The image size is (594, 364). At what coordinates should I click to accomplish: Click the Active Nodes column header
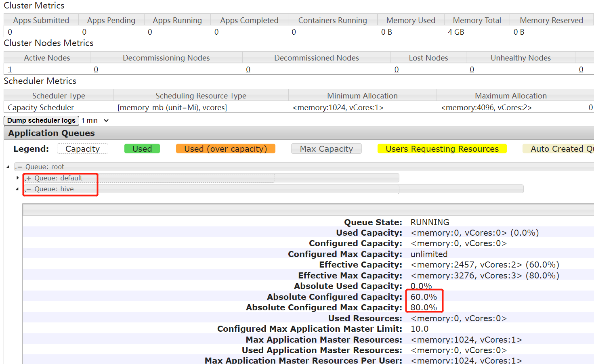click(47, 58)
